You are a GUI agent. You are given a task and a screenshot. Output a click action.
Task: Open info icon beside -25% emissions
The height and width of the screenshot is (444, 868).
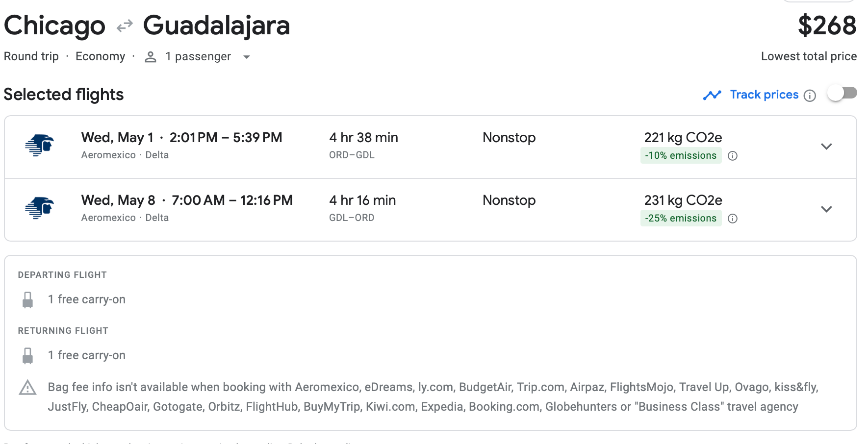pos(733,219)
